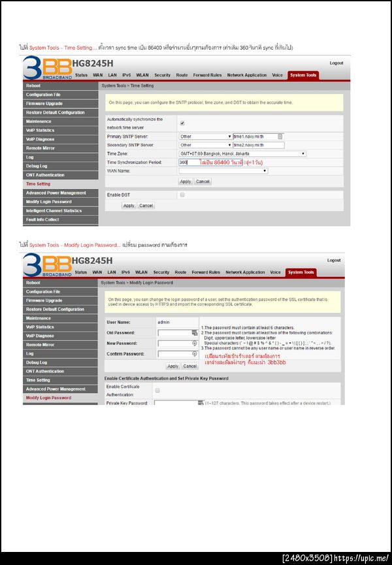Click the Confirm Password input field
The image size is (392, 565).
(x=177, y=354)
